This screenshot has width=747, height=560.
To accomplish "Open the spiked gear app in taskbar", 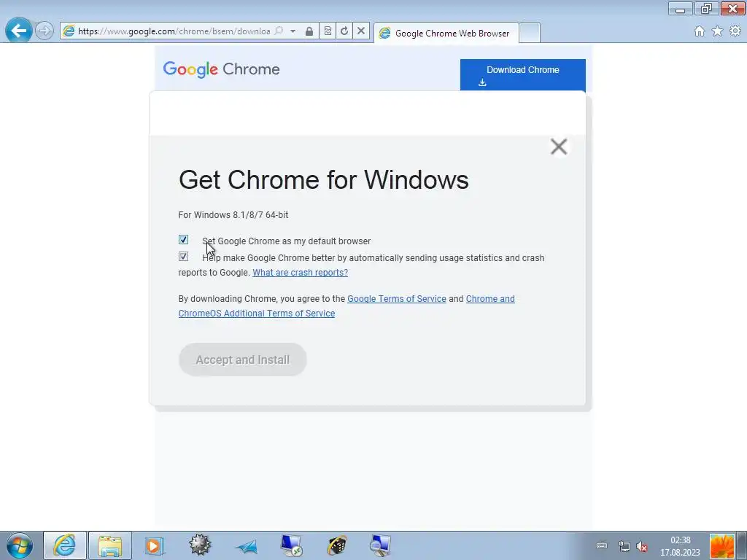I will [x=200, y=545].
